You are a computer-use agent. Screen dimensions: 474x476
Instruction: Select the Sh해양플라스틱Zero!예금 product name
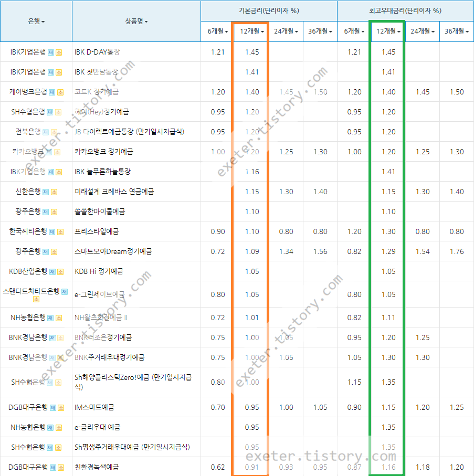click(x=133, y=382)
